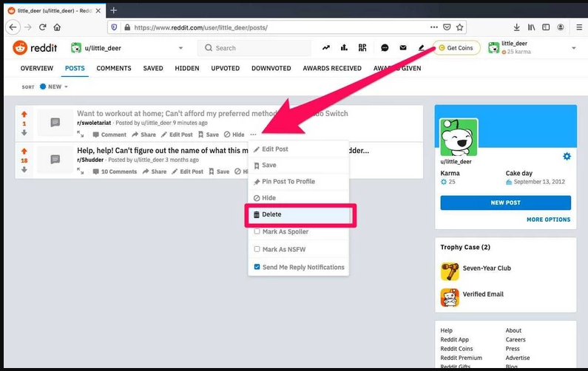Screen dimensions: 588x371
Task: Expand the user account menu dropdown
Action: 573,49
